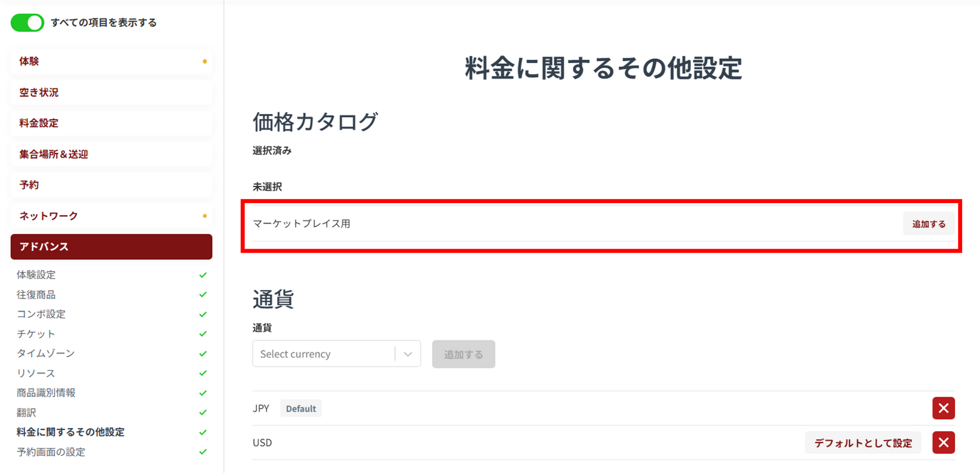This screenshot has height=473, width=980.
Task: Click the greyed 追加する currency button
Action: pyautogui.click(x=463, y=354)
